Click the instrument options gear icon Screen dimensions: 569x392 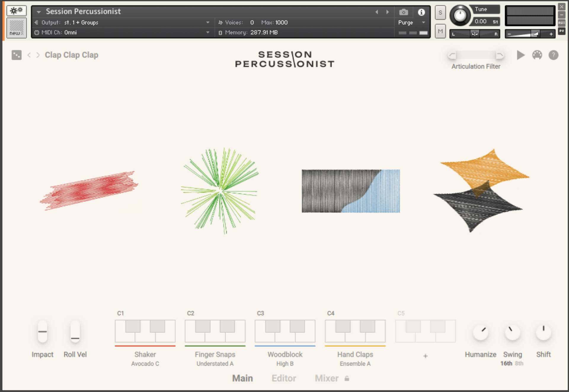point(17,11)
